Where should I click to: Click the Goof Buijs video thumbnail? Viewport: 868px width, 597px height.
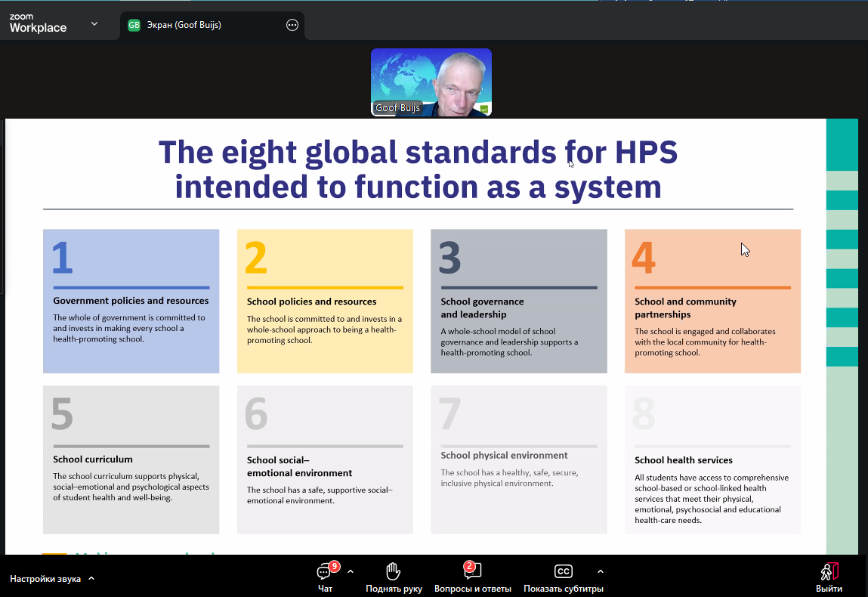[431, 82]
